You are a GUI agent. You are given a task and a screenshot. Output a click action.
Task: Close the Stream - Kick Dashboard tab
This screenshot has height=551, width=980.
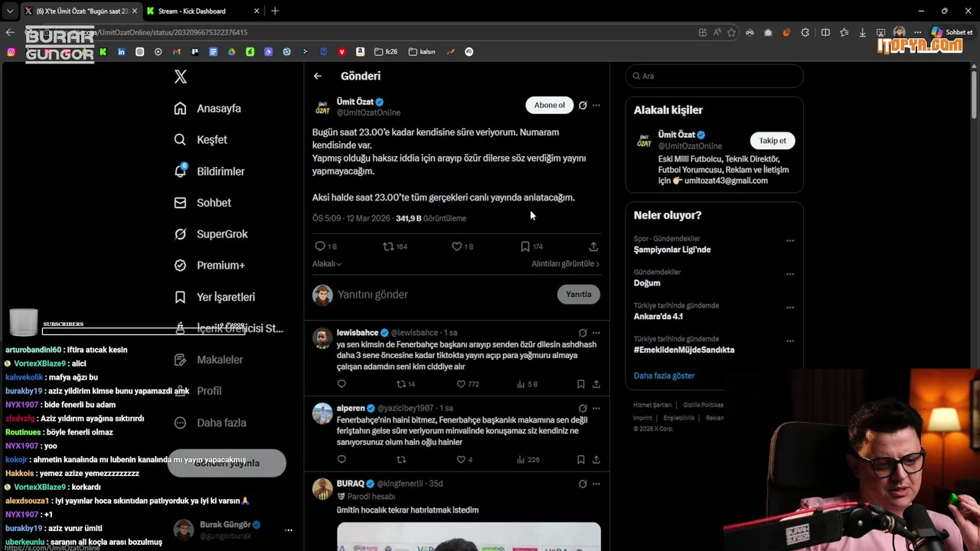(256, 11)
